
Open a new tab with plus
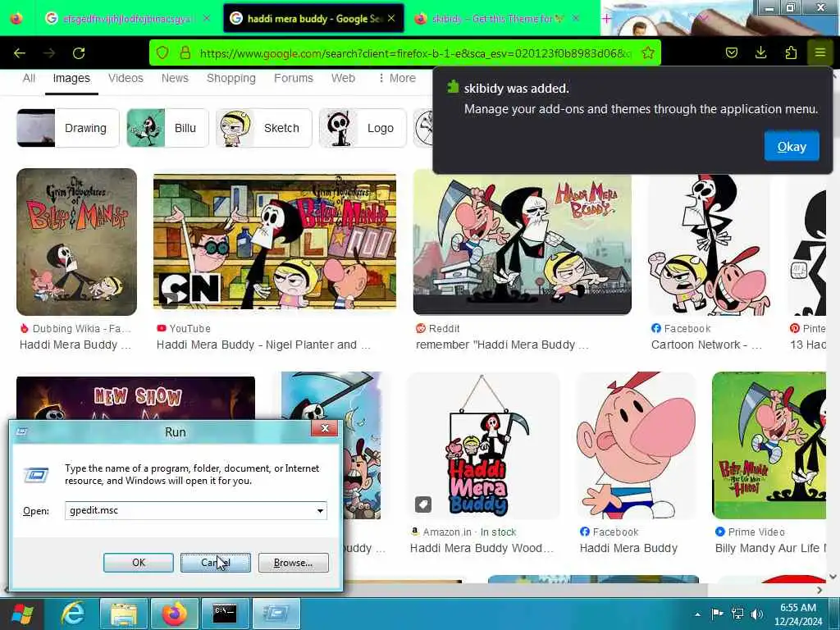click(606, 19)
